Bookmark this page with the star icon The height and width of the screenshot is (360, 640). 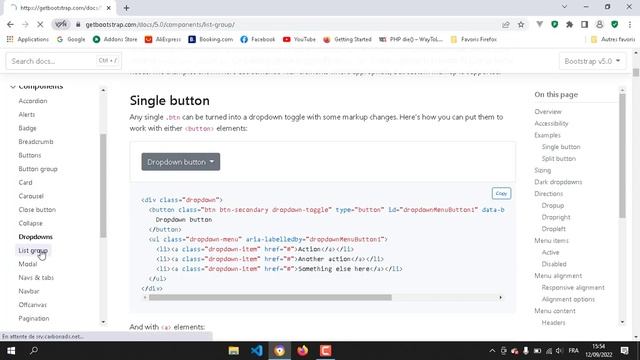point(521,24)
